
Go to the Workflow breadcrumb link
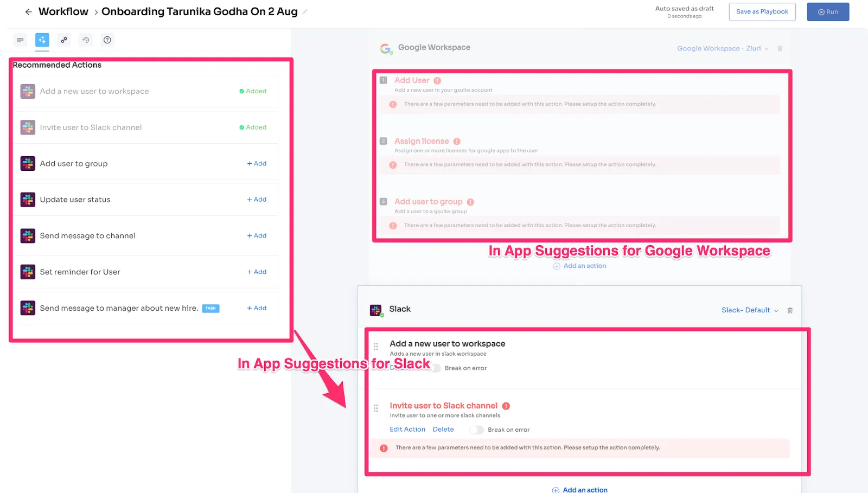click(x=63, y=11)
